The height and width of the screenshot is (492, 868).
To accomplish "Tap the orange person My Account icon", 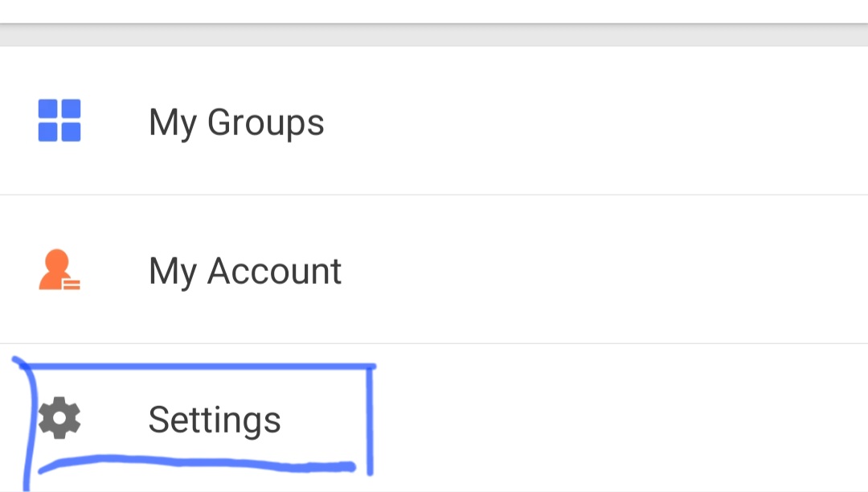I will [x=58, y=271].
